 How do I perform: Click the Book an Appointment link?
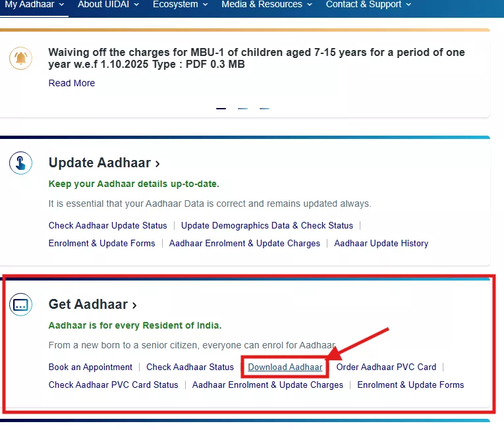point(90,367)
